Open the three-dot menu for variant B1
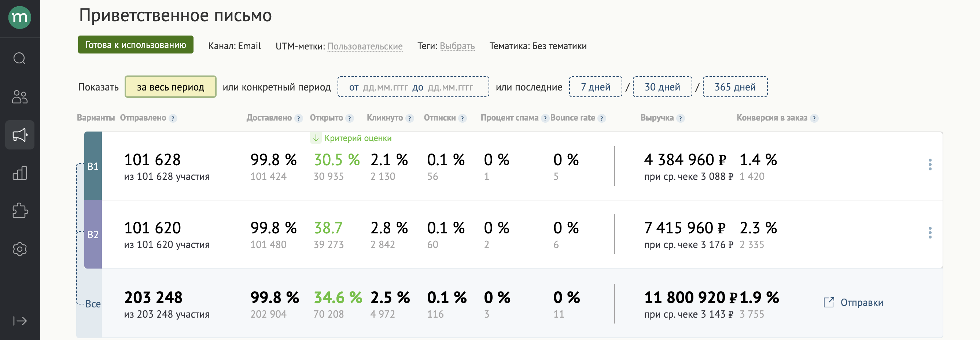Viewport: 980px width, 340px height. pos(930,164)
